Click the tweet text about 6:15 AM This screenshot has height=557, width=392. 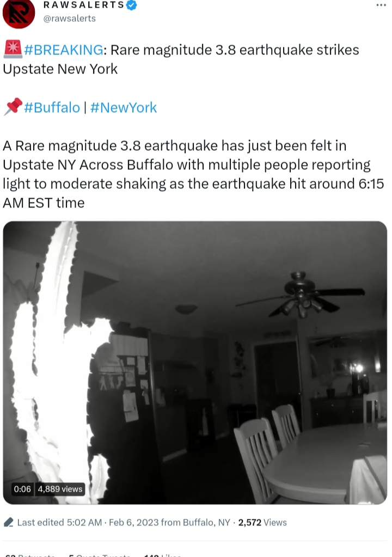(x=193, y=174)
